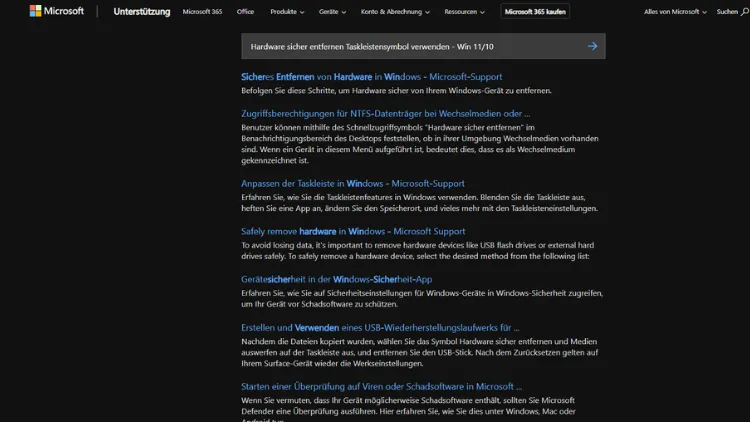Expand the Geräte dropdown

coord(332,11)
